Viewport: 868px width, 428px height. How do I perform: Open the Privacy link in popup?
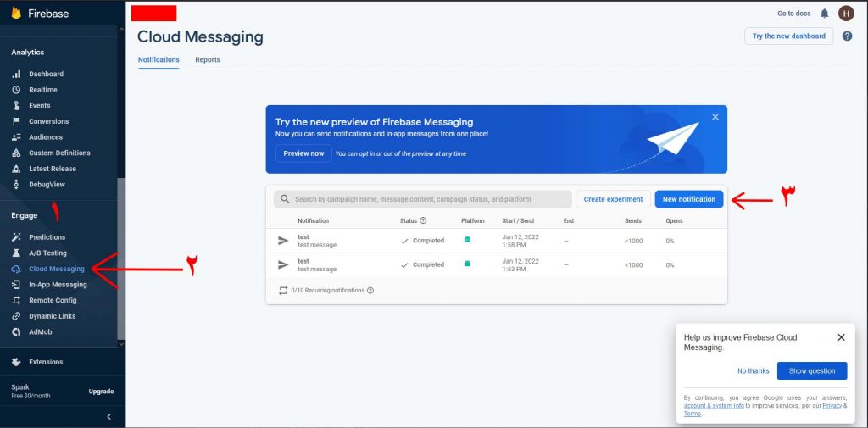(832, 406)
